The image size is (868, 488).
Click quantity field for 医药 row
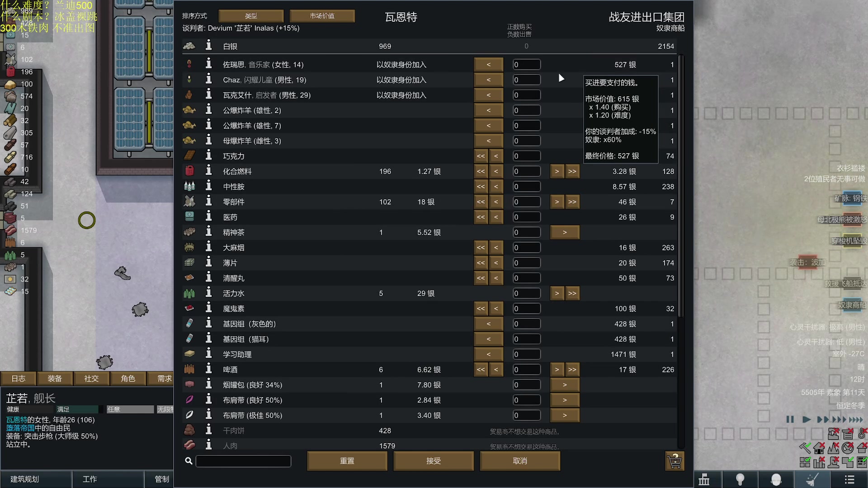click(527, 217)
